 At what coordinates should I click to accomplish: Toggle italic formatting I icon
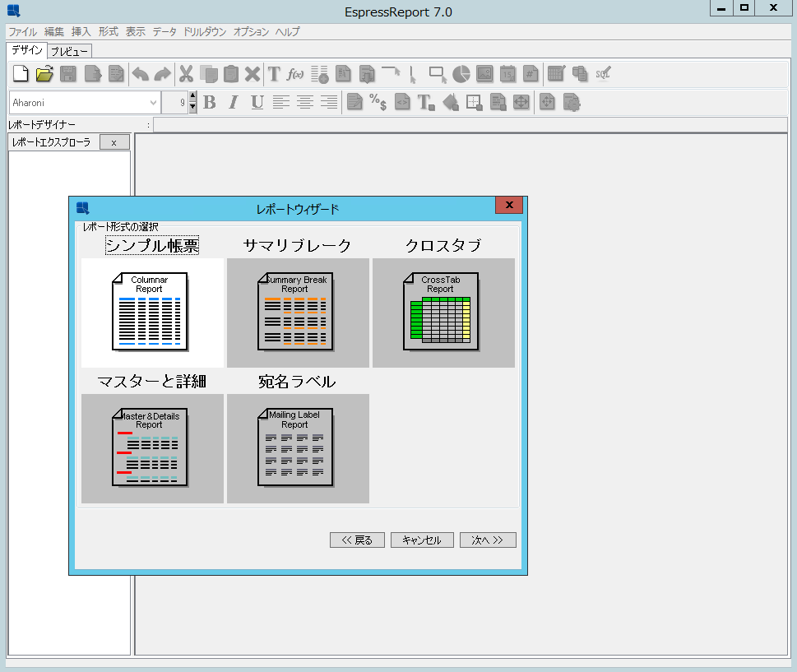coord(234,102)
